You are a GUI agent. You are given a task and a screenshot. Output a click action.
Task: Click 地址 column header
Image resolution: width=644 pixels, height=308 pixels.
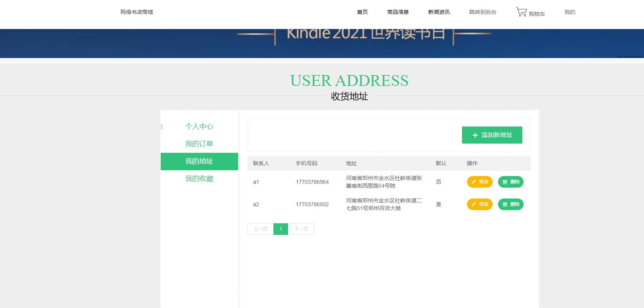(x=351, y=163)
